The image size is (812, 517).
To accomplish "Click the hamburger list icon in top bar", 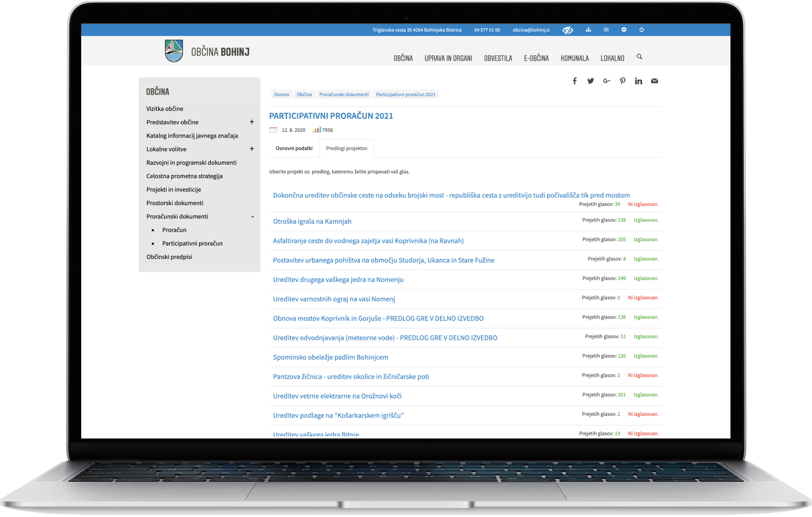I will coord(606,30).
